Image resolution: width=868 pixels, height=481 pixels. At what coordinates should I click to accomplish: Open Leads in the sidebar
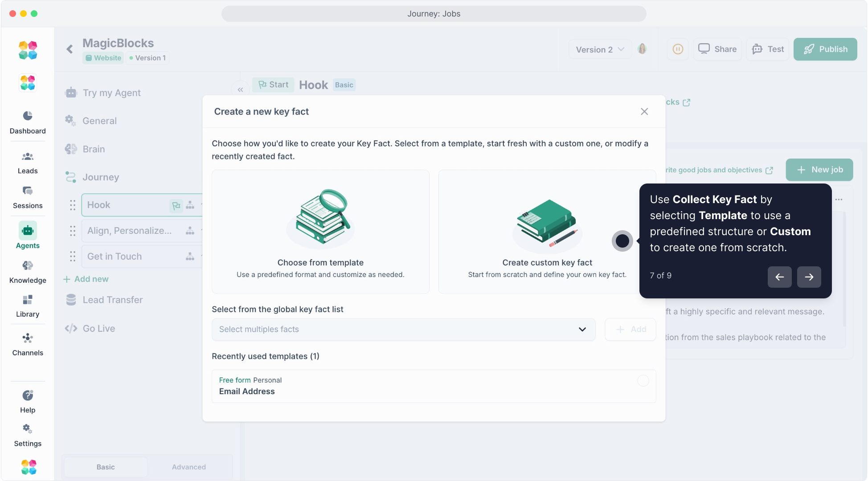click(x=28, y=157)
